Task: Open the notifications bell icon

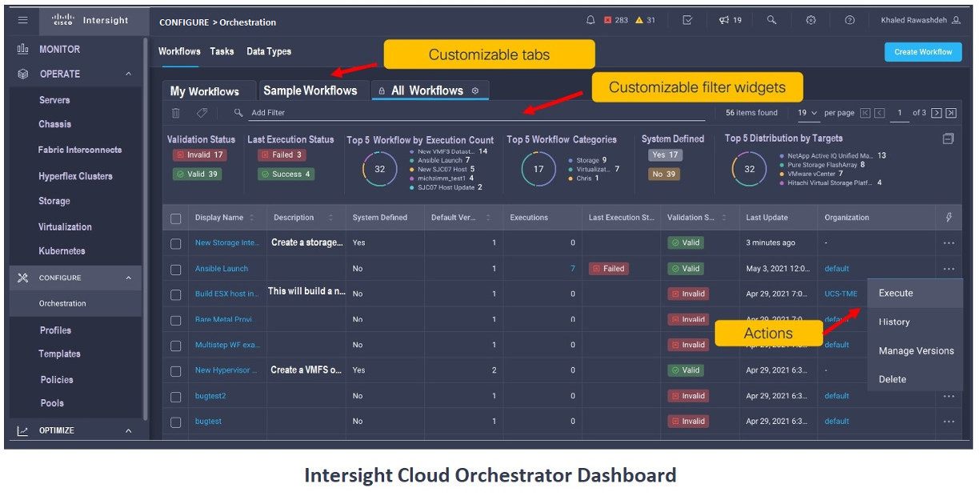Action: coord(590,21)
